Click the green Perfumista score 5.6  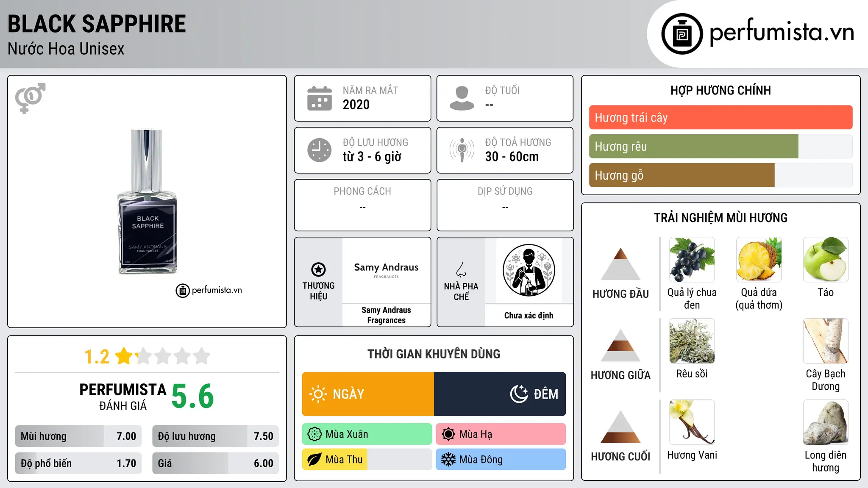(x=193, y=396)
